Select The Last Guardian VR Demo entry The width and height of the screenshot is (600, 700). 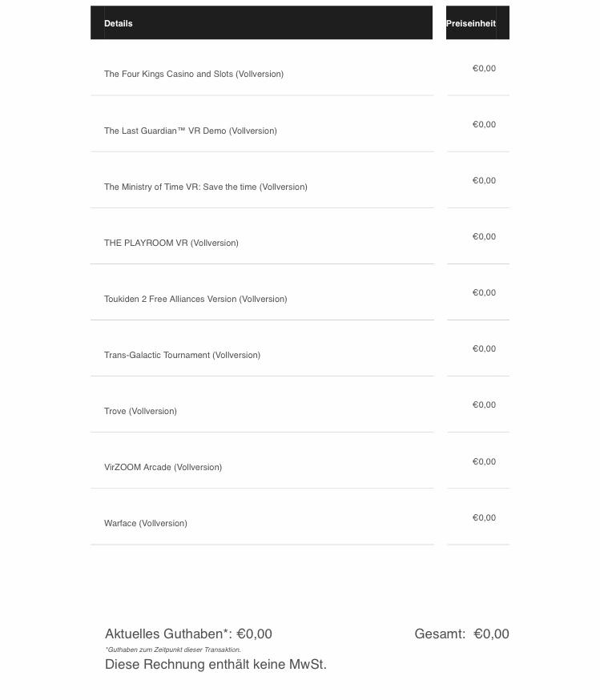point(191,131)
